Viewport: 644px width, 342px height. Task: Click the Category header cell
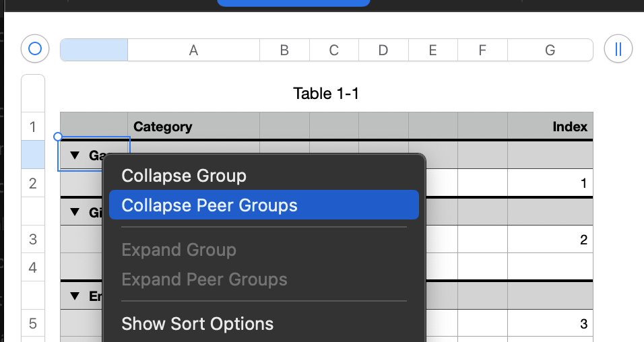(x=163, y=127)
